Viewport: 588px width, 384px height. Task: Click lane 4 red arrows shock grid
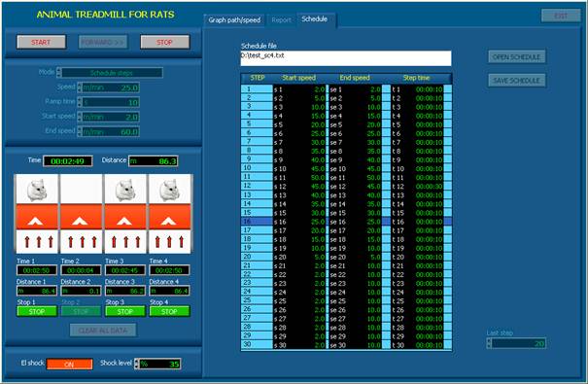pos(169,242)
